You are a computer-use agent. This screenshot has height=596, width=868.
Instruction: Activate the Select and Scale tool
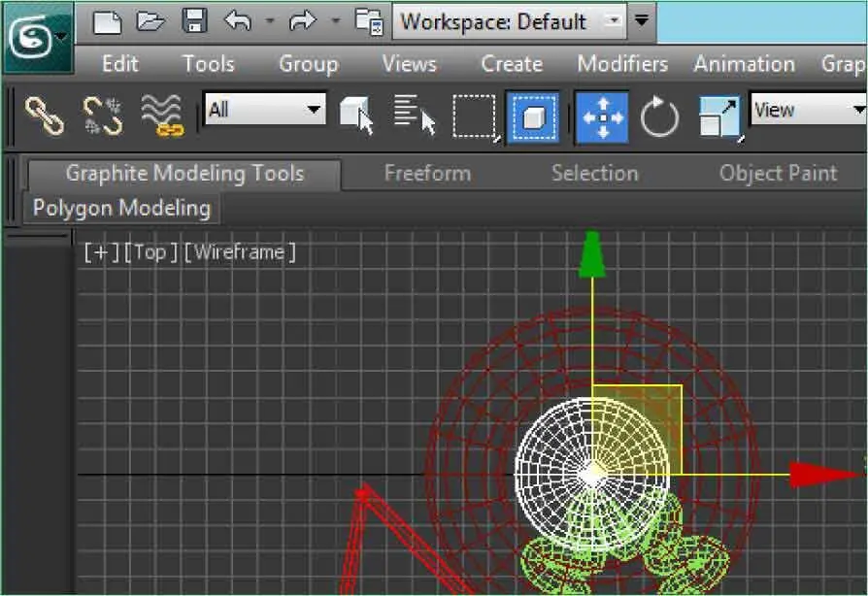pos(719,117)
